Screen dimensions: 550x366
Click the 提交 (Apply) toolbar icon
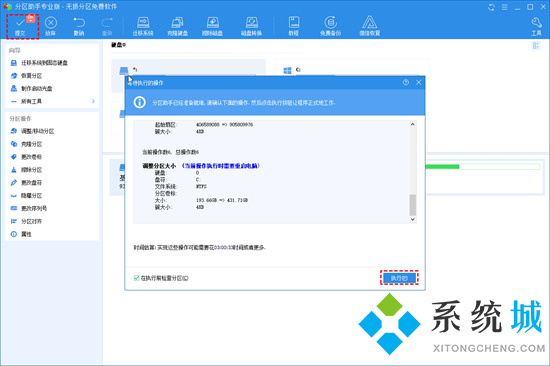point(20,26)
